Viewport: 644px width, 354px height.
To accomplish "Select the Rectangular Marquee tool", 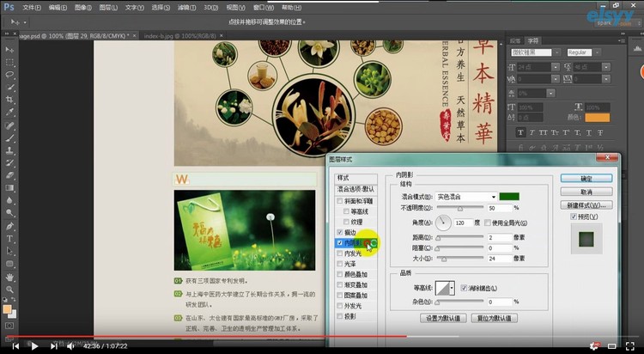I will coord(9,63).
